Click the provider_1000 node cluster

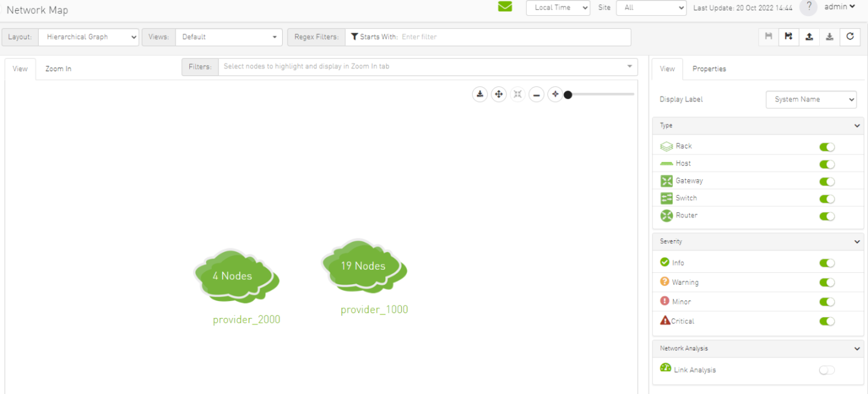point(364,265)
